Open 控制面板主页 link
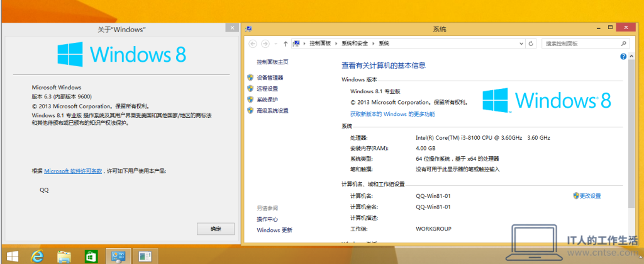Screen dimensions: 644x264 (272, 62)
